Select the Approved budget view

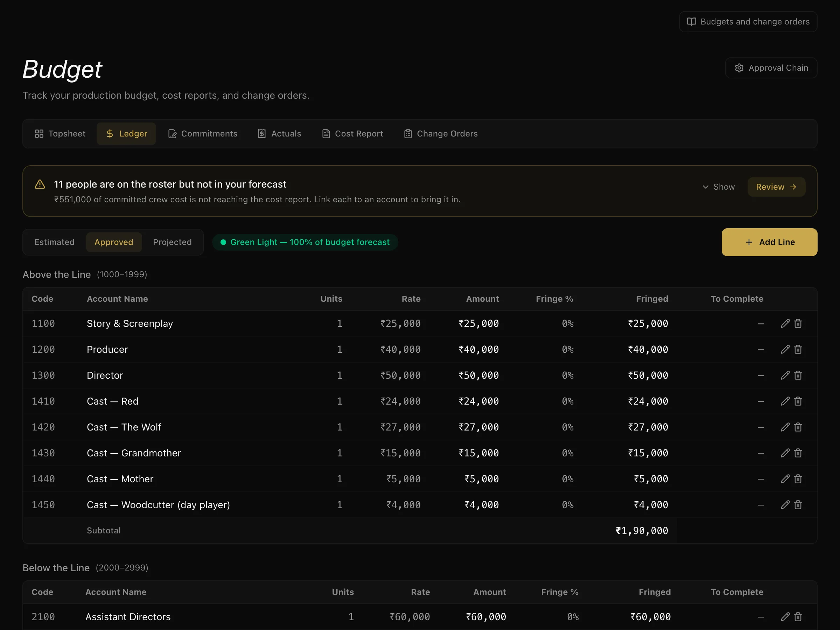pyautogui.click(x=114, y=242)
